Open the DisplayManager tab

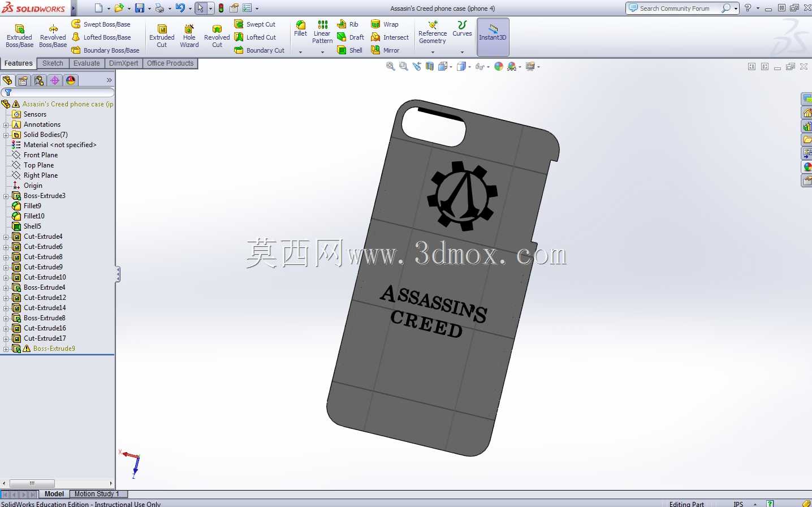tap(71, 80)
